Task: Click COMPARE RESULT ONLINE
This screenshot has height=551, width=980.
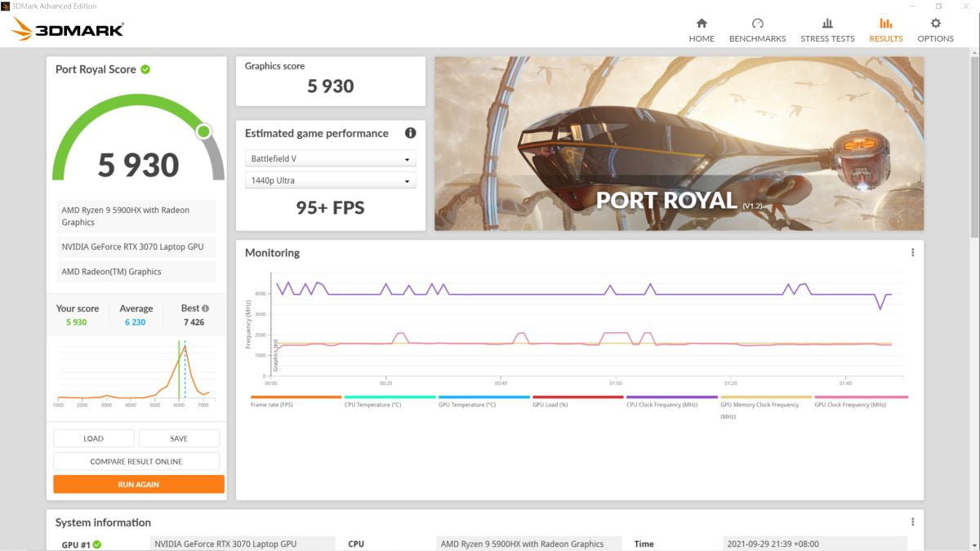Action: (136, 461)
